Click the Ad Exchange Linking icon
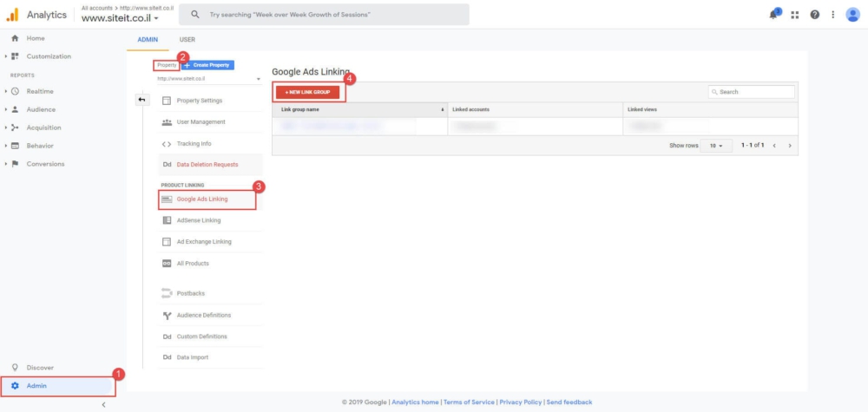 click(167, 242)
